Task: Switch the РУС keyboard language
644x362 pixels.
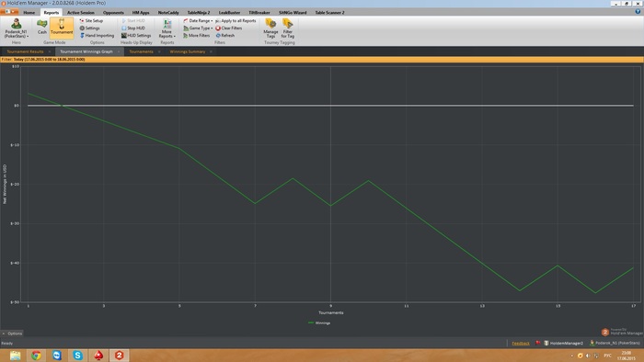Action: (607, 356)
